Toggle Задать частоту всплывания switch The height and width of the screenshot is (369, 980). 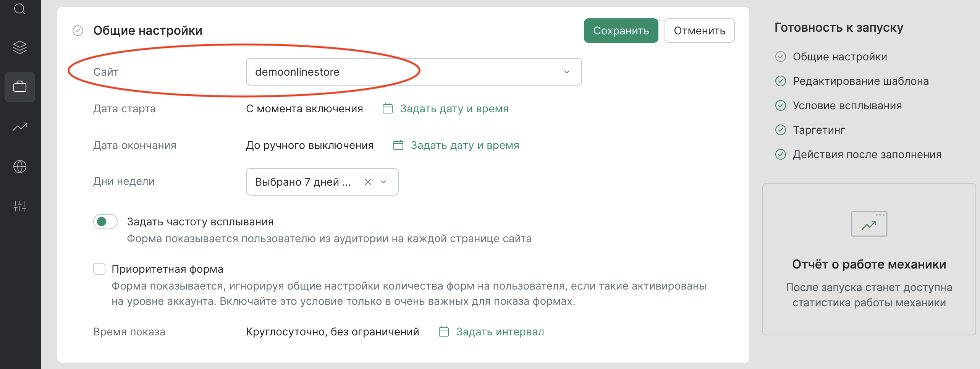(105, 222)
